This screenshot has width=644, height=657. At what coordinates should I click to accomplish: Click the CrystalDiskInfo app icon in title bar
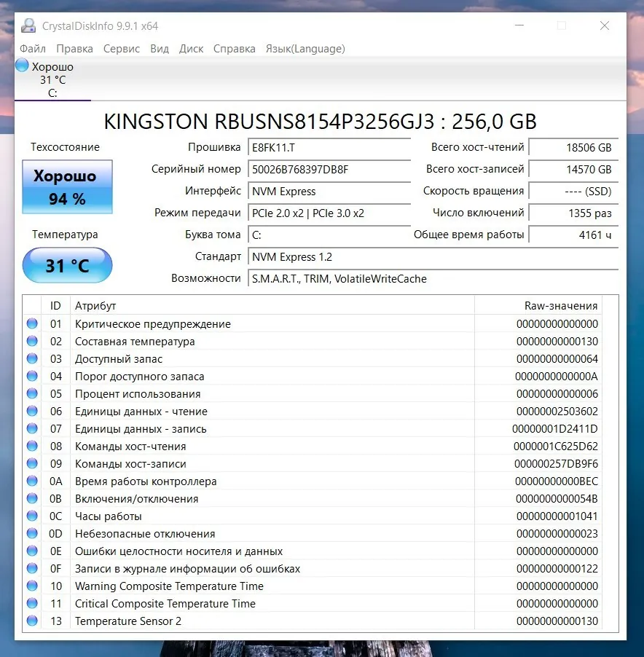pyautogui.click(x=28, y=26)
